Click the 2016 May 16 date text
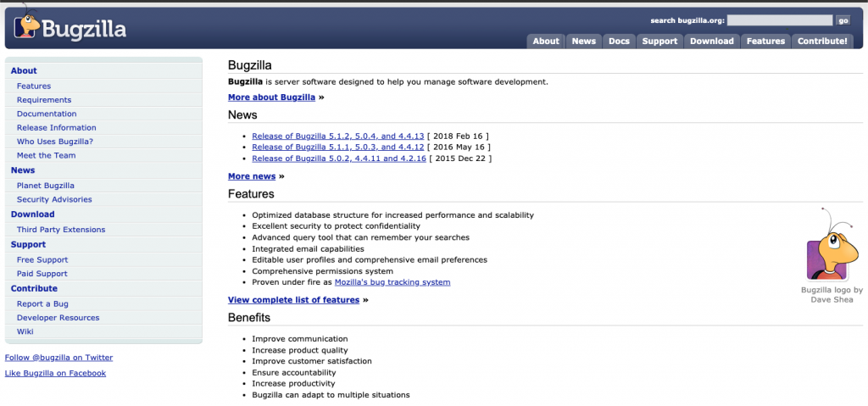The height and width of the screenshot is (406, 868). point(459,147)
